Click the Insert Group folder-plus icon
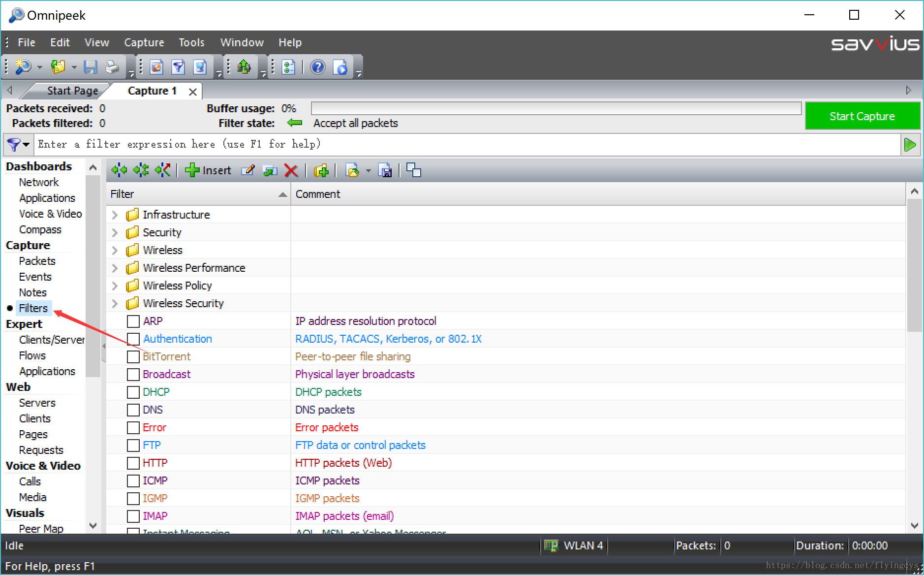 (321, 170)
